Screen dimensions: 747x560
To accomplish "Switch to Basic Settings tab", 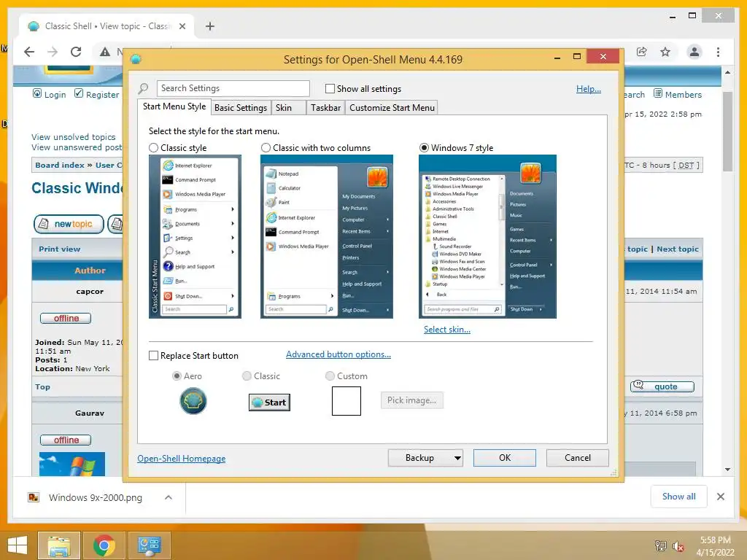I will [241, 108].
